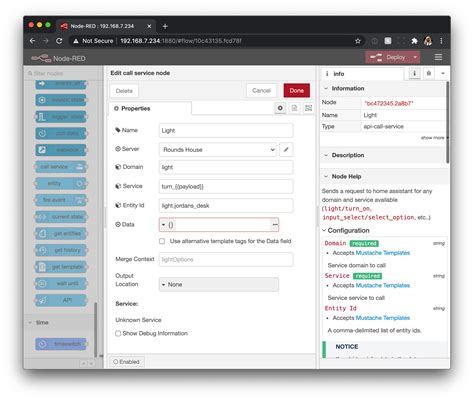Open the sidebar debug bug icon
The width and height of the screenshot is (474, 400).
429,73
